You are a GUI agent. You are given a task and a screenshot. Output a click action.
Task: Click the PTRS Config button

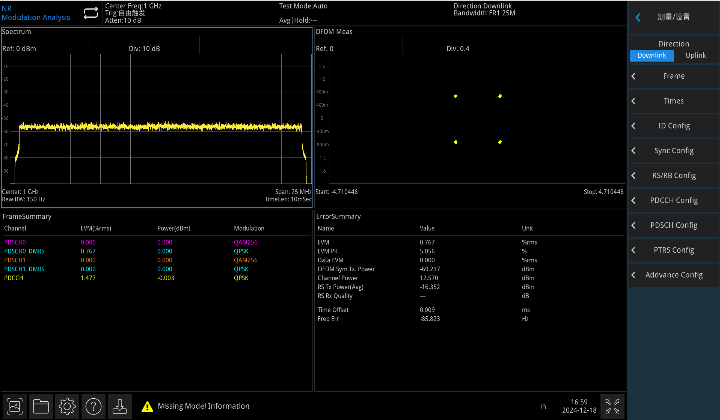point(673,250)
